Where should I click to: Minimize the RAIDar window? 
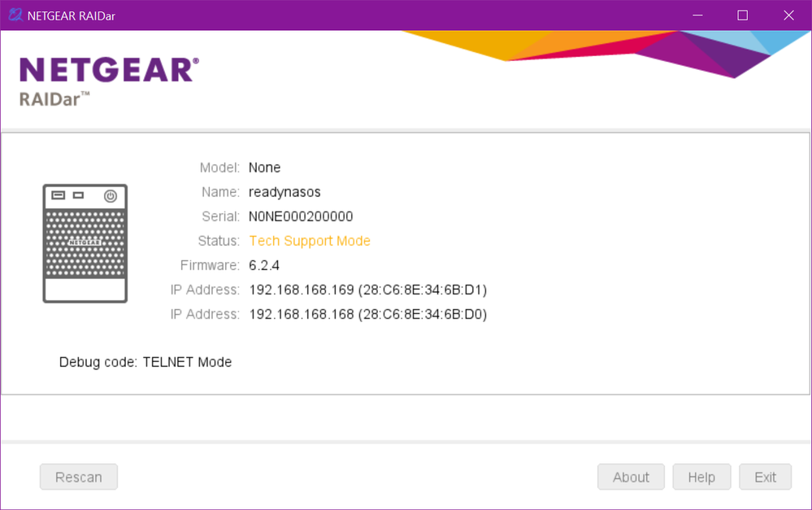click(695, 15)
